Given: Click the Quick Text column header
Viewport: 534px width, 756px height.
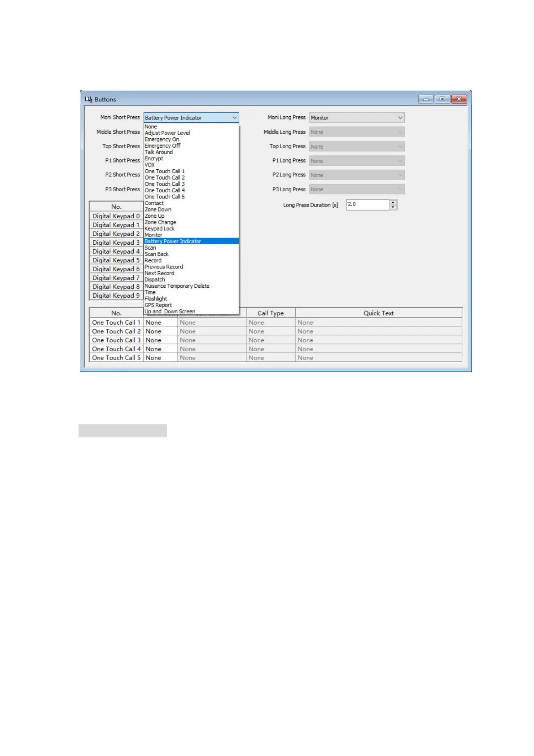Looking at the screenshot, I should point(378,313).
